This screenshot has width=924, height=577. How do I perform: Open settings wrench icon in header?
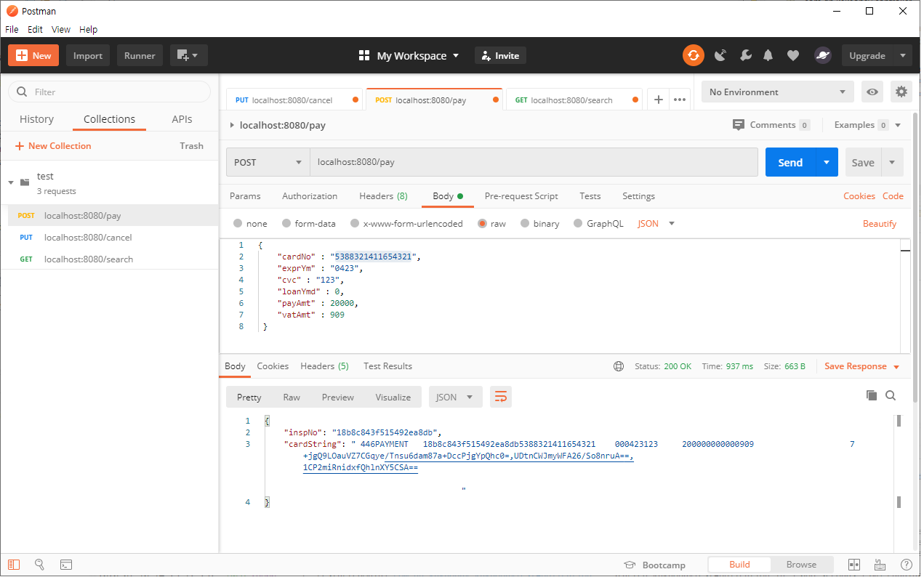[x=745, y=55]
